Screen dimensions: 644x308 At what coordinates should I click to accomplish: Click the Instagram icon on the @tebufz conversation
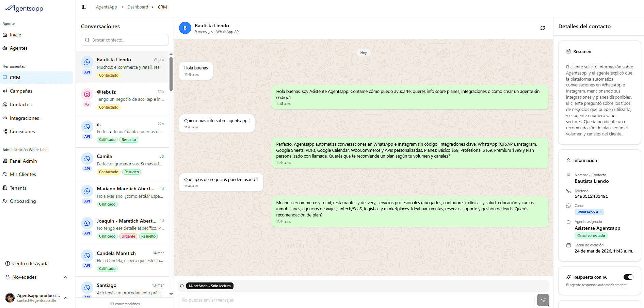87,94
